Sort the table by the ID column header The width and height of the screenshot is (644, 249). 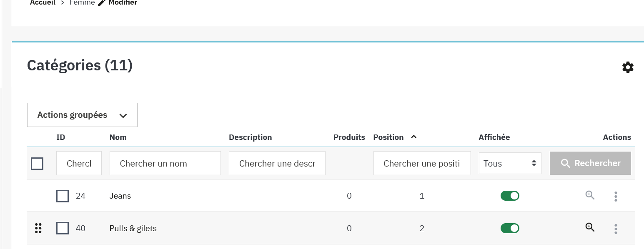[61, 137]
